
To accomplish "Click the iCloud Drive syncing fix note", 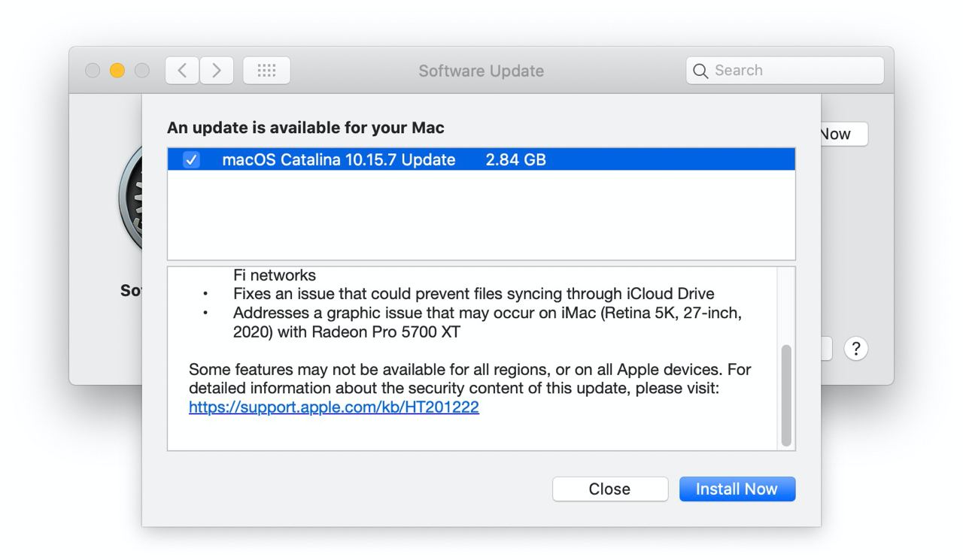I will click(473, 293).
